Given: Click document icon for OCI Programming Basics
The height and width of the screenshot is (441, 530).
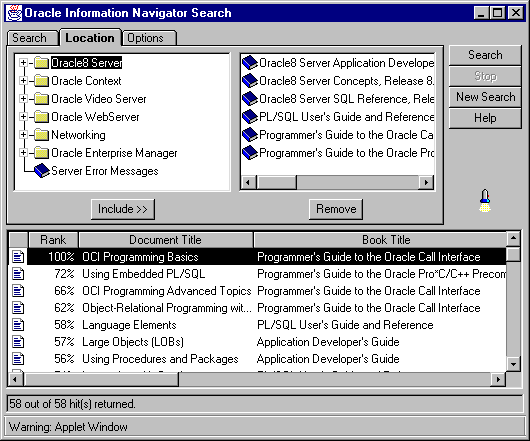Looking at the screenshot, I should click(x=18, y=257).
